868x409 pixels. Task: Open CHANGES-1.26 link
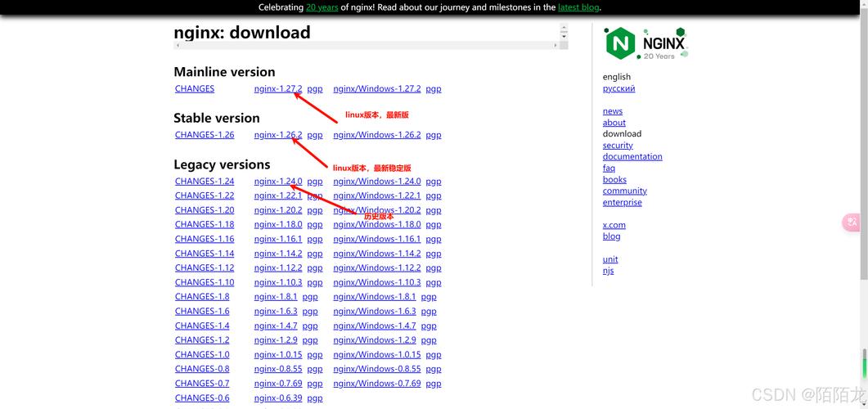205,134
